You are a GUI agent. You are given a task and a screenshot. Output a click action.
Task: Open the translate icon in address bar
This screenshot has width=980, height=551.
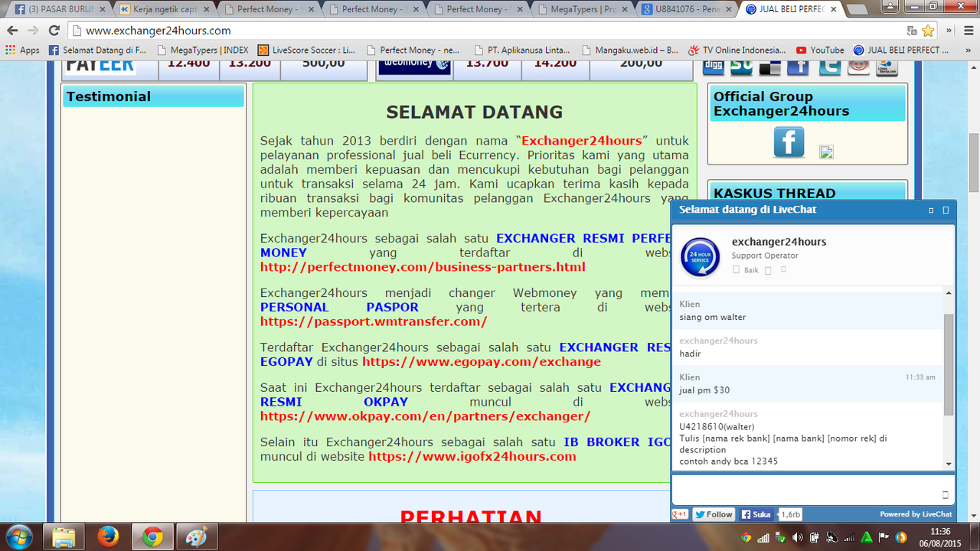click(x=912, y=31)
